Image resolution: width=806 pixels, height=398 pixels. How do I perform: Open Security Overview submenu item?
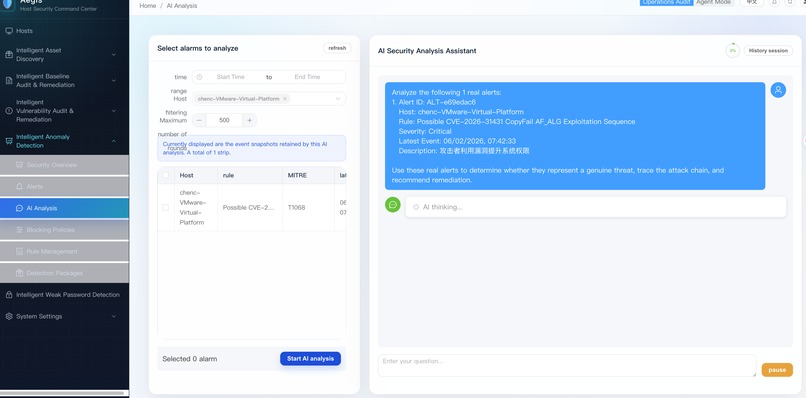click(64, 165)
